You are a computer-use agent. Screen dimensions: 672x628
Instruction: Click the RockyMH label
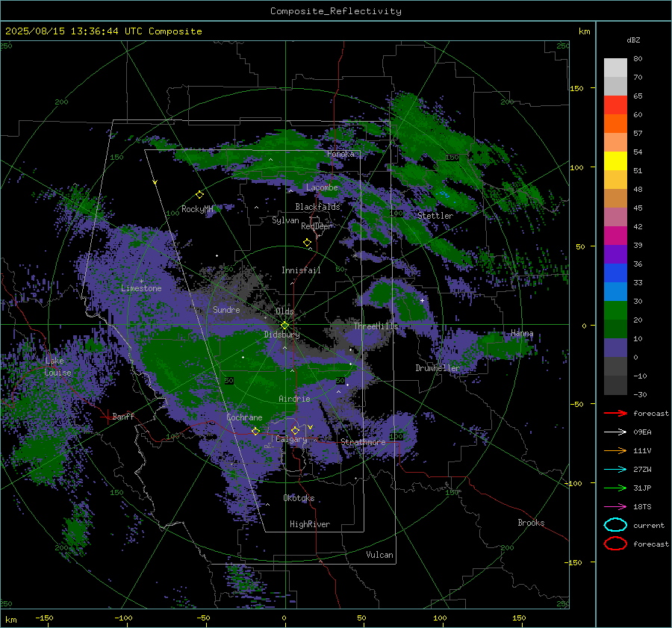point(197,209)
